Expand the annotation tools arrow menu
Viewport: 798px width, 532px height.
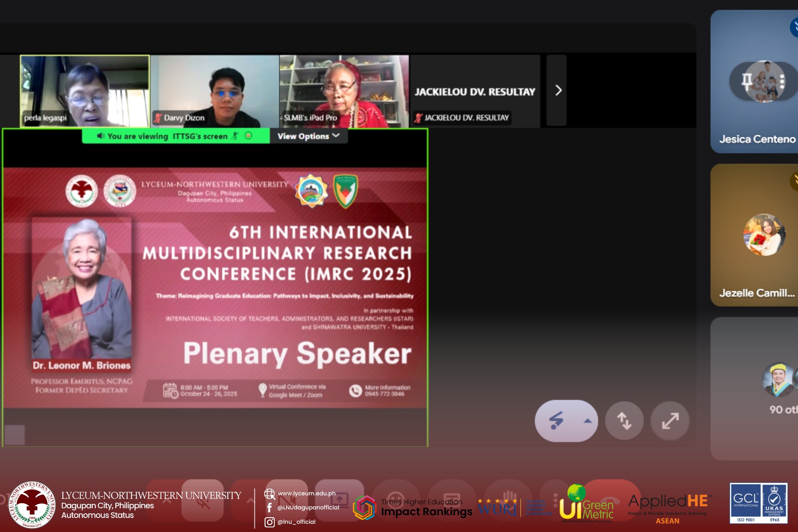587,421
